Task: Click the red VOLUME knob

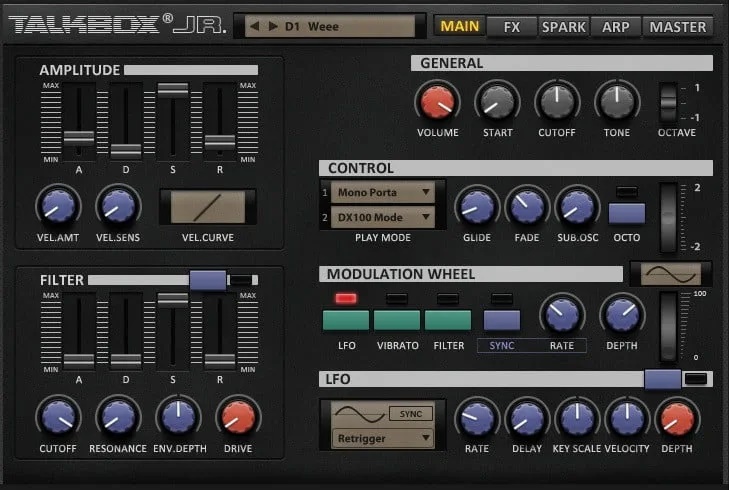Action: (x=437, y=102)
